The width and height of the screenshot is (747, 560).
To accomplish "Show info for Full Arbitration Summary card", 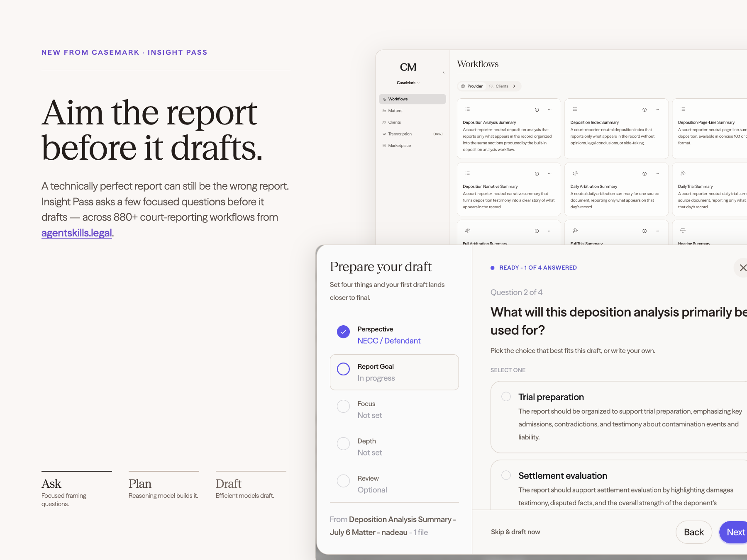I will 537,231.
